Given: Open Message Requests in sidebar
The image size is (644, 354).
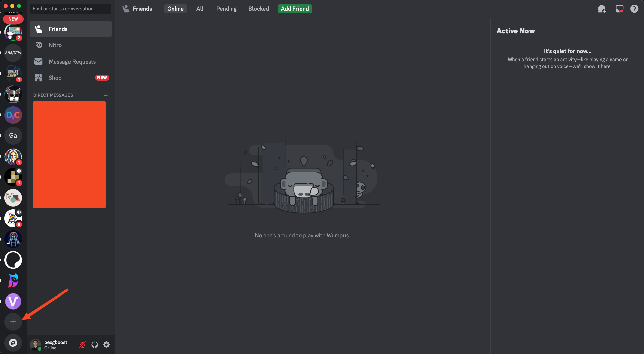Looking at the screenshot, I should coord(72,62).
